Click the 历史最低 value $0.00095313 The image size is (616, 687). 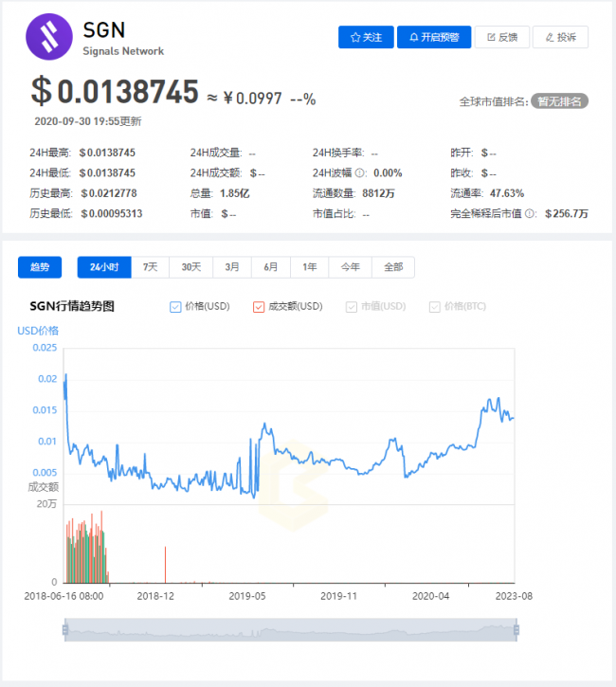(112, 213)
